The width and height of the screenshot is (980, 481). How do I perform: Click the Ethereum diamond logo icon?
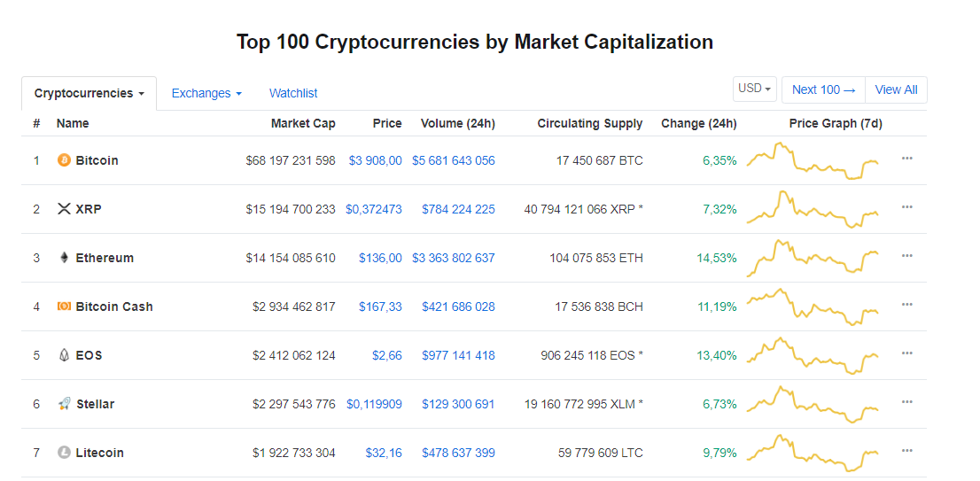tap(64, 258)
